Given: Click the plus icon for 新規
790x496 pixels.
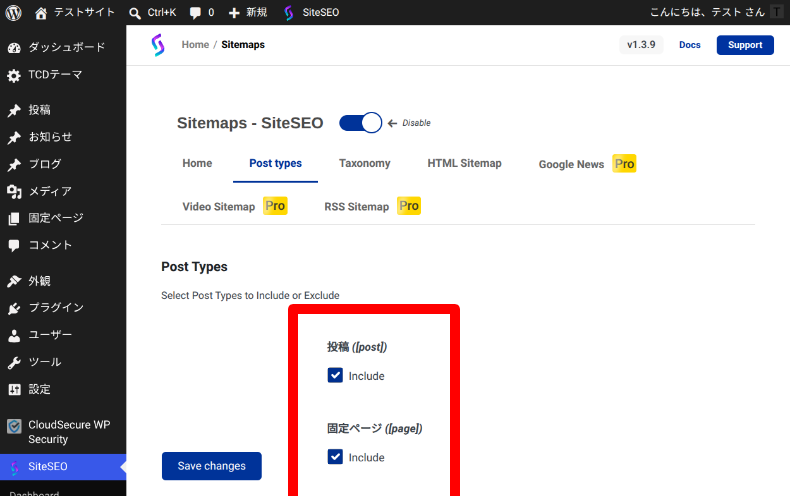Looking at the screenshot, I should [234, 13].
